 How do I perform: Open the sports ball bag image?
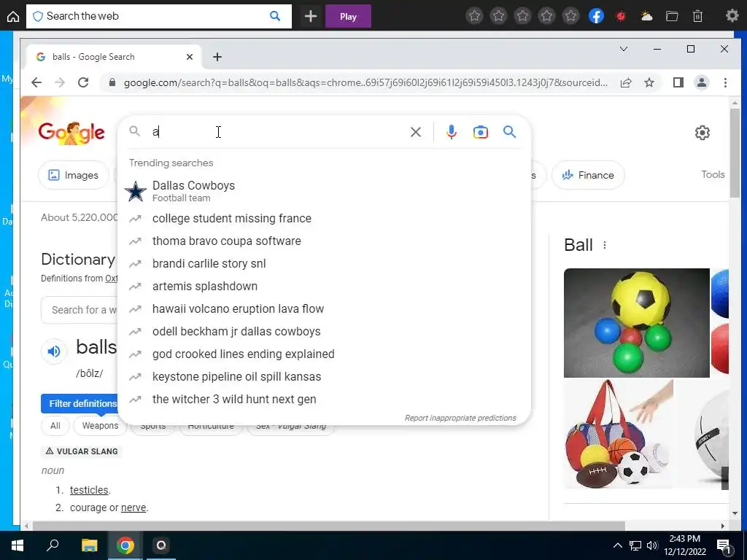(619, 434)
